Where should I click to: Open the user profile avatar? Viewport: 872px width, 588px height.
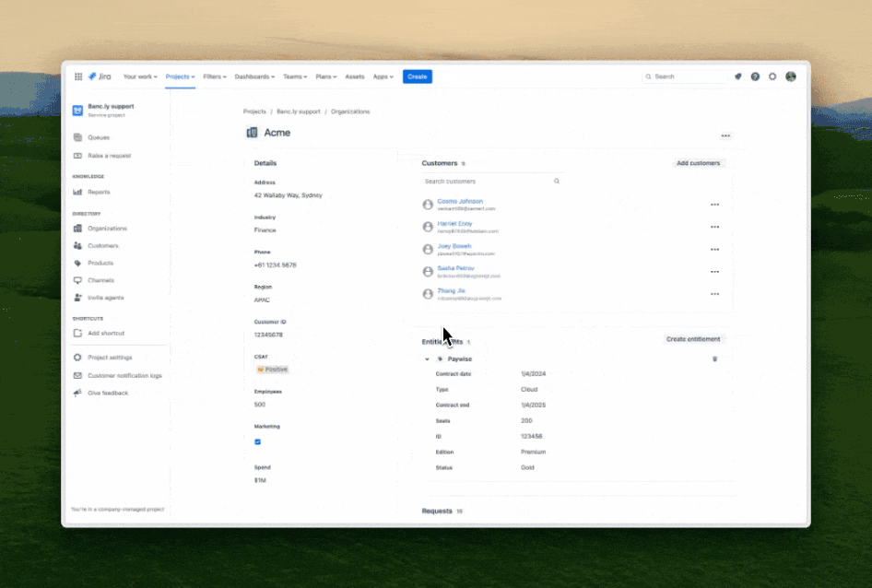[x=791, y=76]
